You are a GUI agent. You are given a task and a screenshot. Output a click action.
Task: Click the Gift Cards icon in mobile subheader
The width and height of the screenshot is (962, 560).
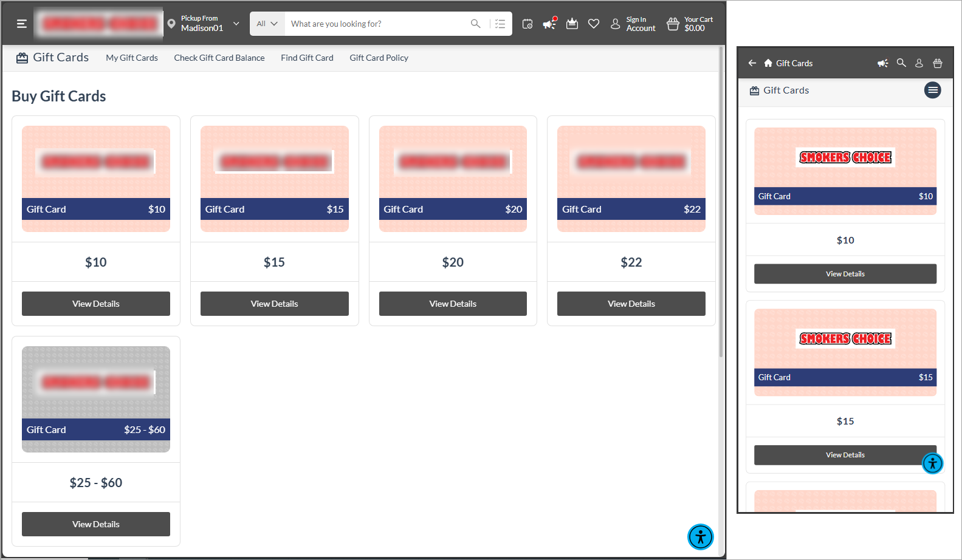point(755,90)
